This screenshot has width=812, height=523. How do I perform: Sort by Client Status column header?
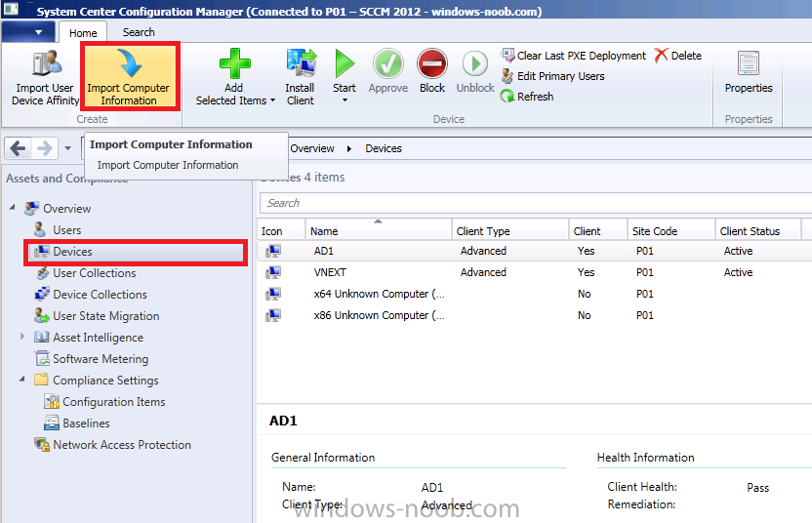pyautogui.click(x=758, y=231)
